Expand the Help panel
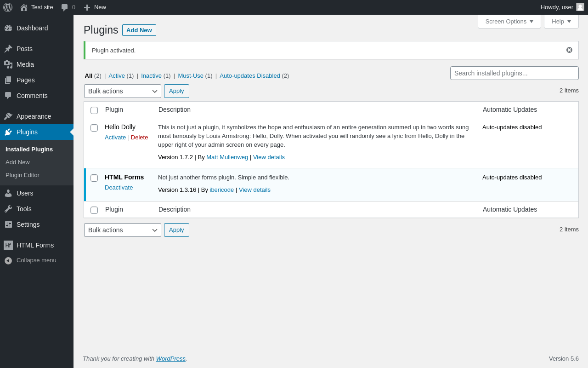Viewport: 588px width, 368px height. pos(561,21)
